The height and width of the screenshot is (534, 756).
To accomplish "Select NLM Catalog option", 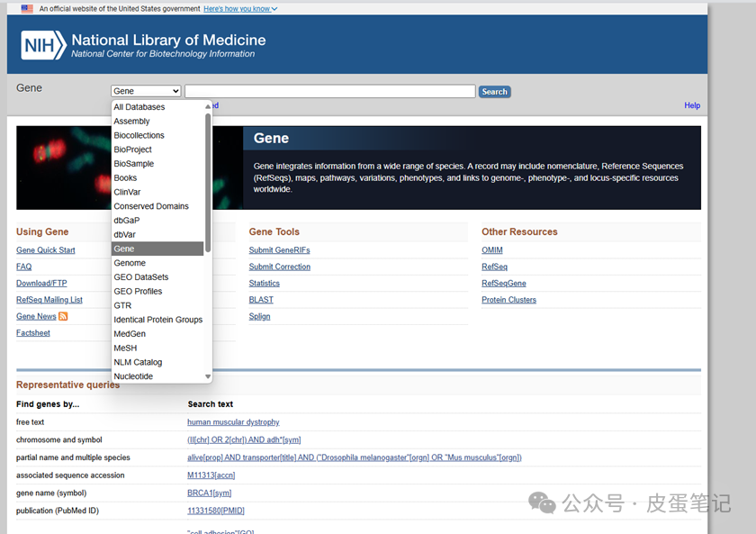I will pos(157,362).
